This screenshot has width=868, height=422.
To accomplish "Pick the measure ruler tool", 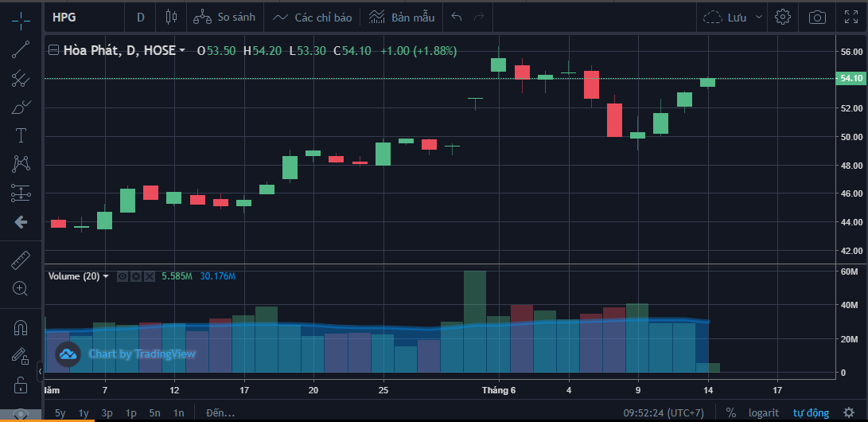I will coord(21,260).
